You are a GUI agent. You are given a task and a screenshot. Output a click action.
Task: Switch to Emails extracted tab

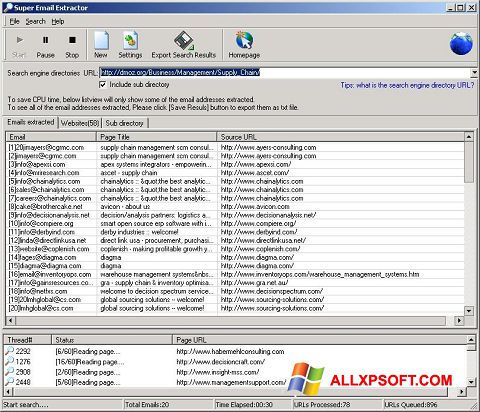tap(31, 122)
